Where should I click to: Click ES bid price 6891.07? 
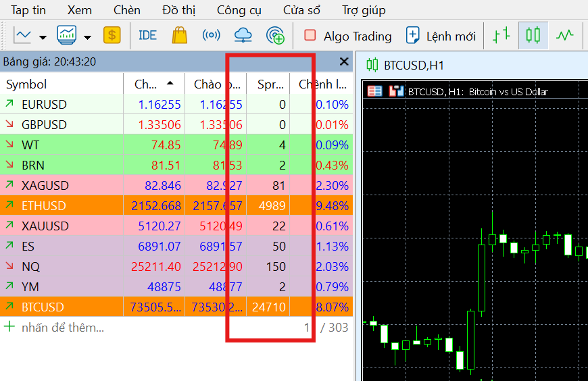point(160,247)
